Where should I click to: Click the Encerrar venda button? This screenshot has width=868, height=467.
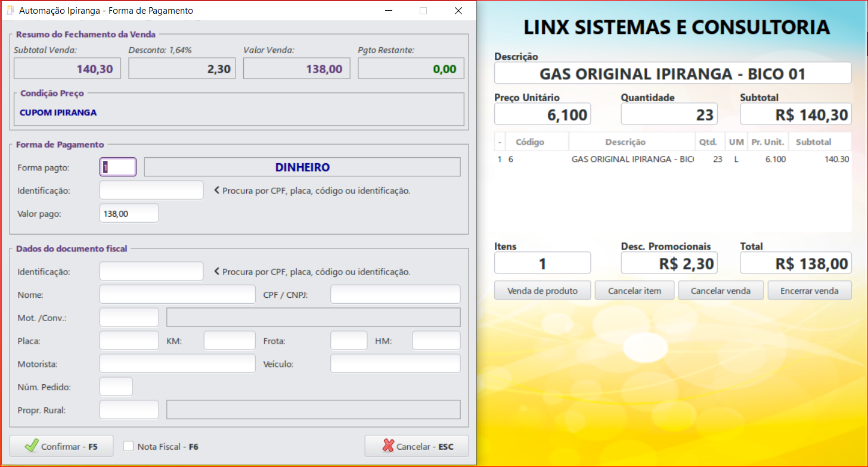(810, 291)
